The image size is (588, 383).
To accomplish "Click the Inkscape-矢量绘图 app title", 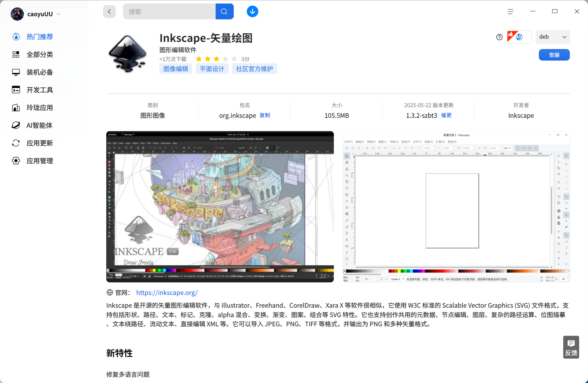I will [x=206, y=38].
